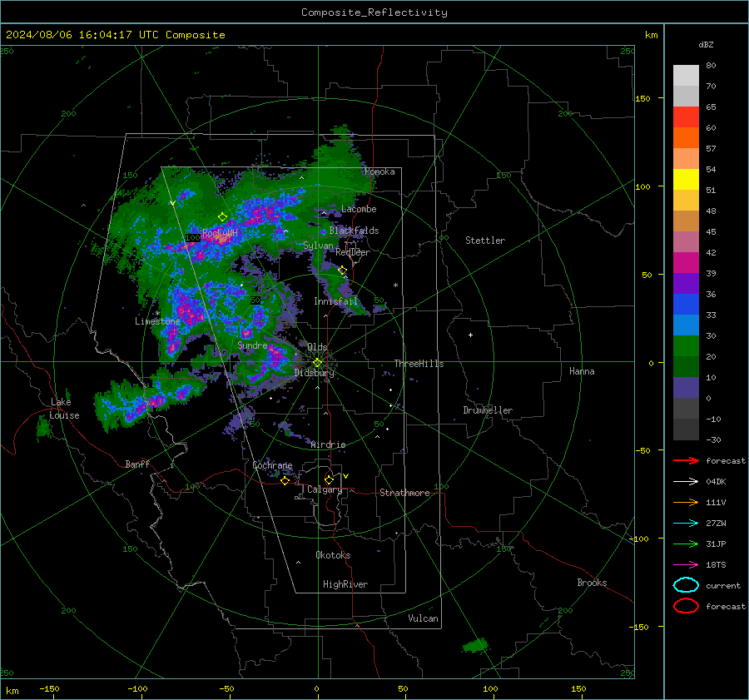Click the 39 dBZ magenta color swatch

tap(686, 262)
